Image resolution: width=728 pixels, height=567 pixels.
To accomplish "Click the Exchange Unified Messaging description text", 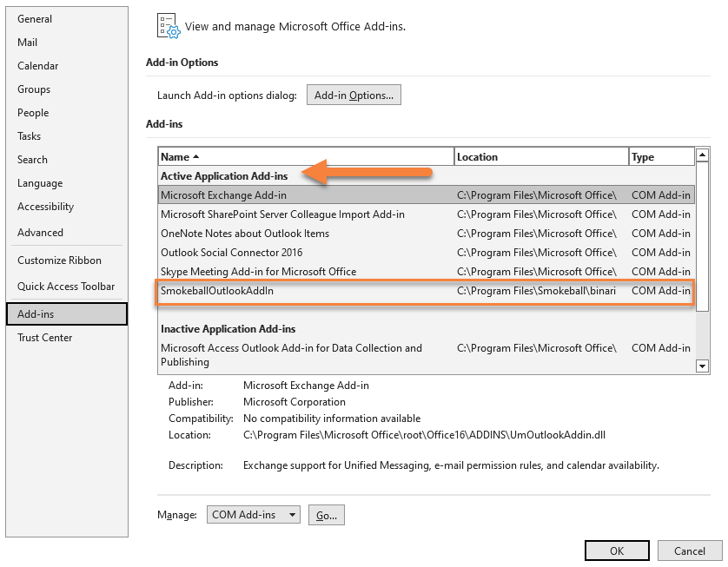I will tap(451, 465).
